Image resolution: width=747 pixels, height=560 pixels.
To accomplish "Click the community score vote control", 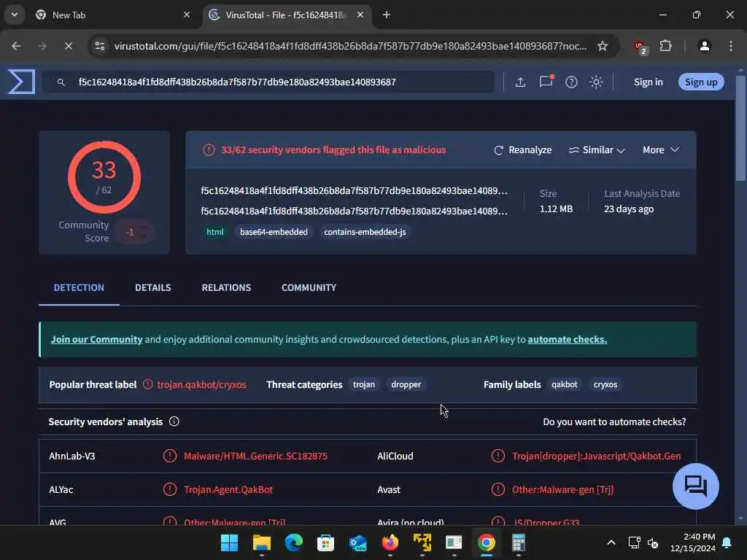I will click(x=135, y=232).
